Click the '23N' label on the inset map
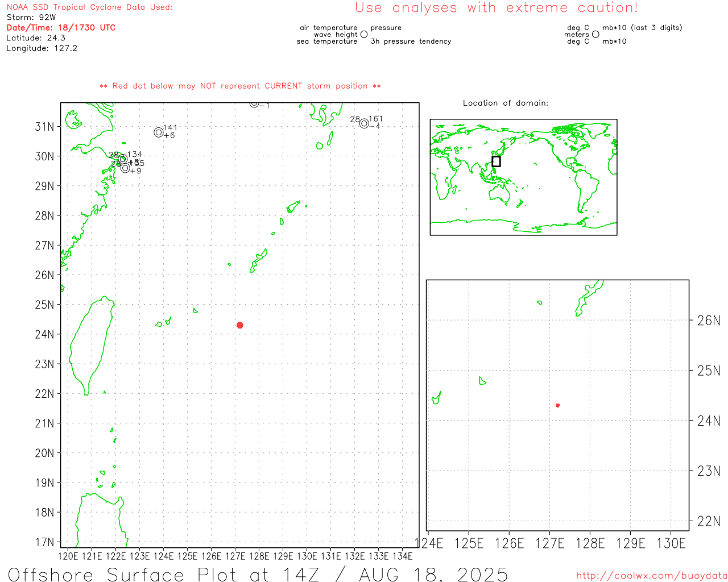The width and height of the screenshot is (728, 582). pos(709,471)
